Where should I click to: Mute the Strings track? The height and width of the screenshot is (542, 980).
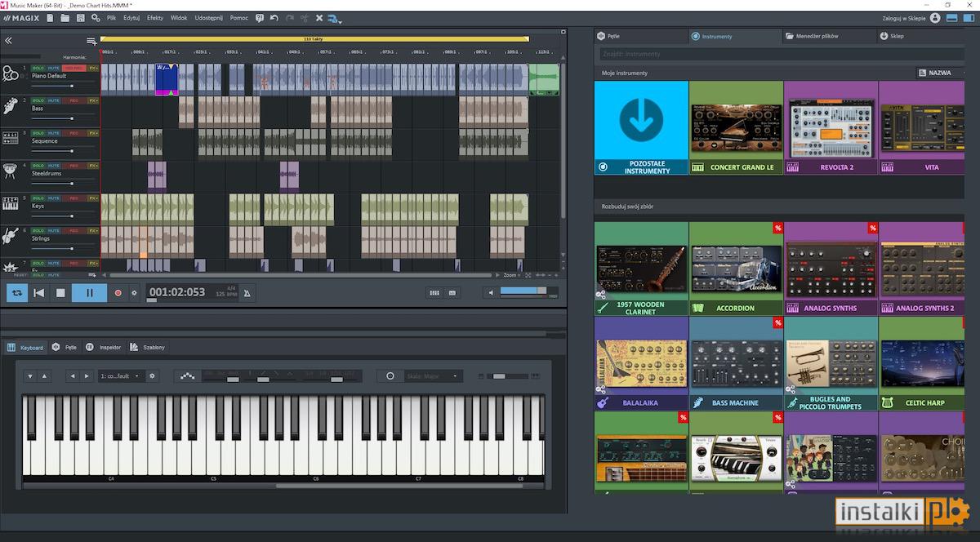pos(53,231)
